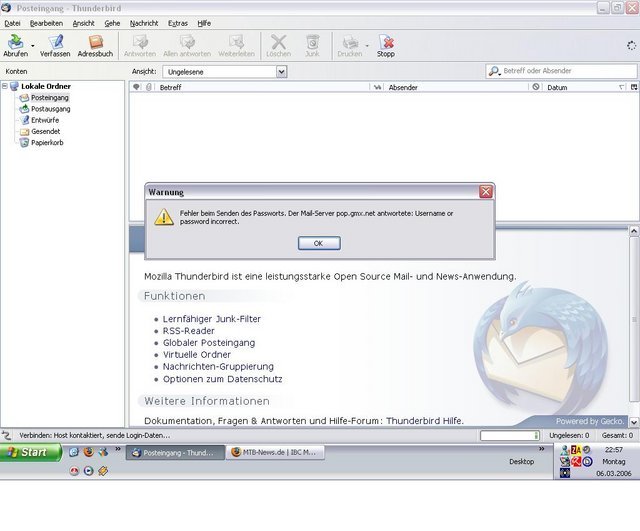Viewport: 640px width, 531px height.
Task: Open the Nachricht menu
Action: click(x=144, y=23)
